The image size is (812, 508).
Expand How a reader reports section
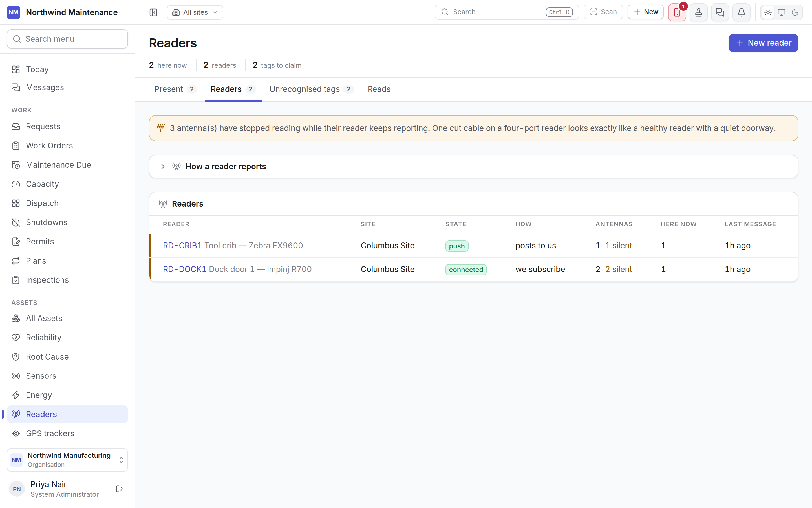click(473, 167)
